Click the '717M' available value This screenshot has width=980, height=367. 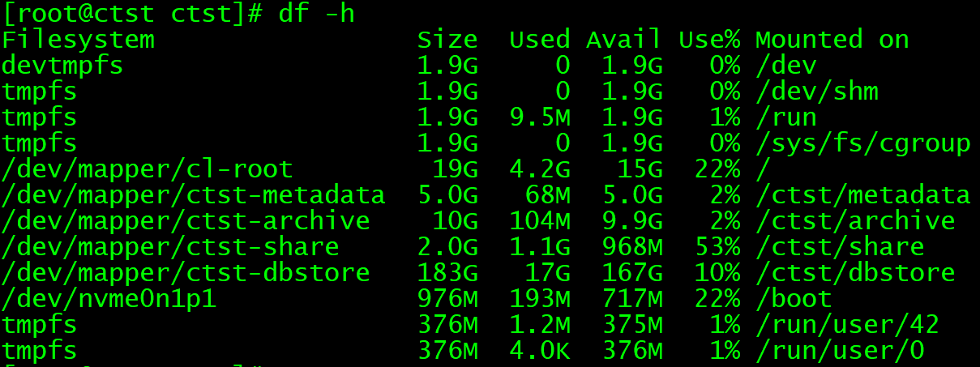[632, 299]
